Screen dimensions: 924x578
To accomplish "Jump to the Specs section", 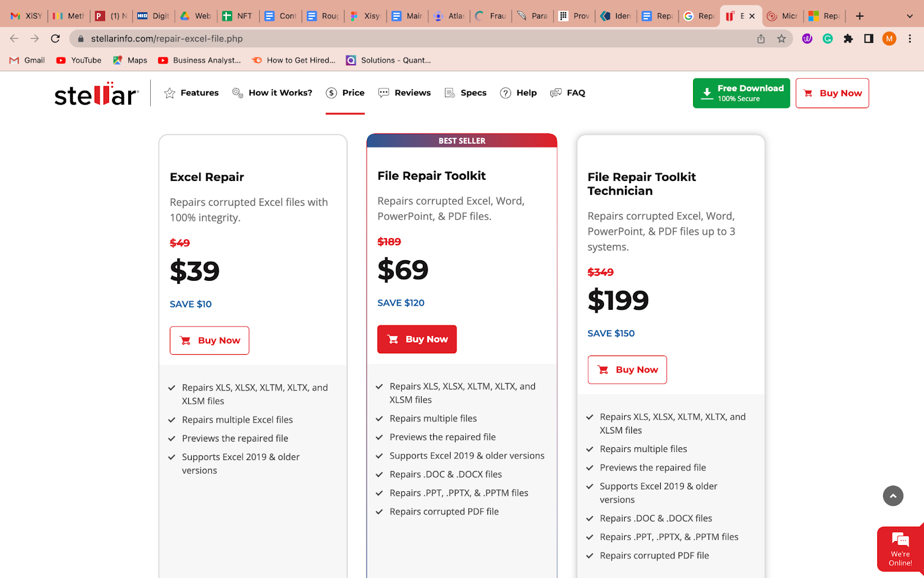I will point(465,93).
